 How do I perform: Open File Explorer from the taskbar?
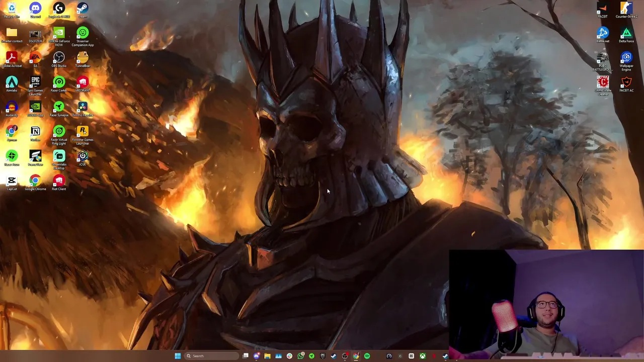[x=267, y=356]
